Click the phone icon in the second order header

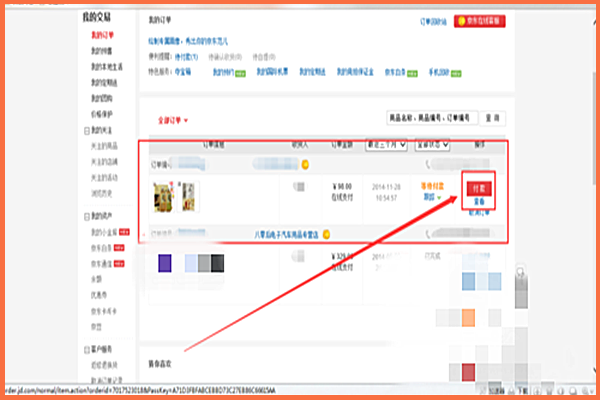click(428, 233)
